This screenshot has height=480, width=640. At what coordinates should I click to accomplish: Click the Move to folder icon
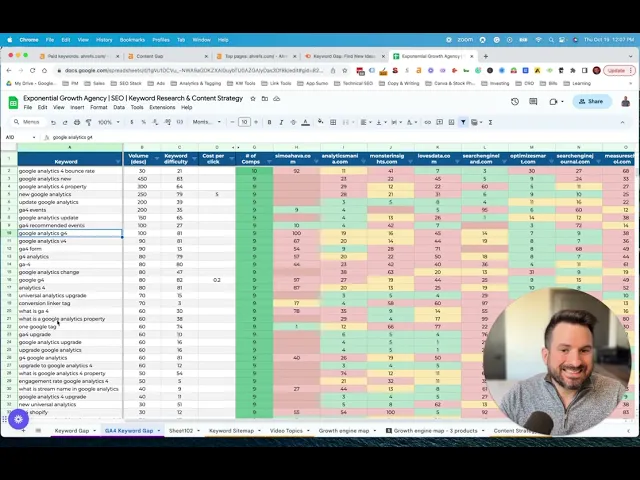(x=265, y=98)
